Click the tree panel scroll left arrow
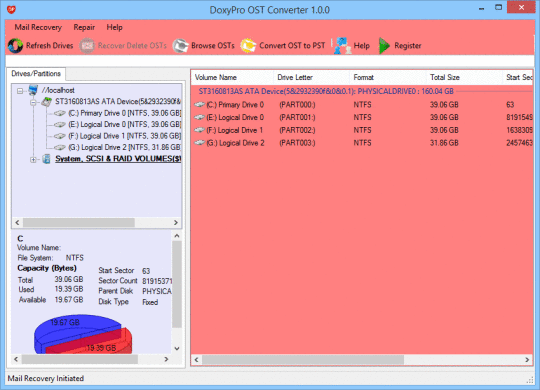The image size is (540, 390). pos(17,223)
